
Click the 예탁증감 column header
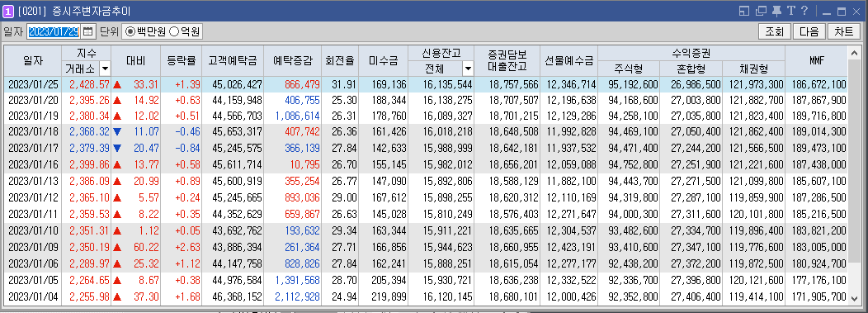pos(292,61)
